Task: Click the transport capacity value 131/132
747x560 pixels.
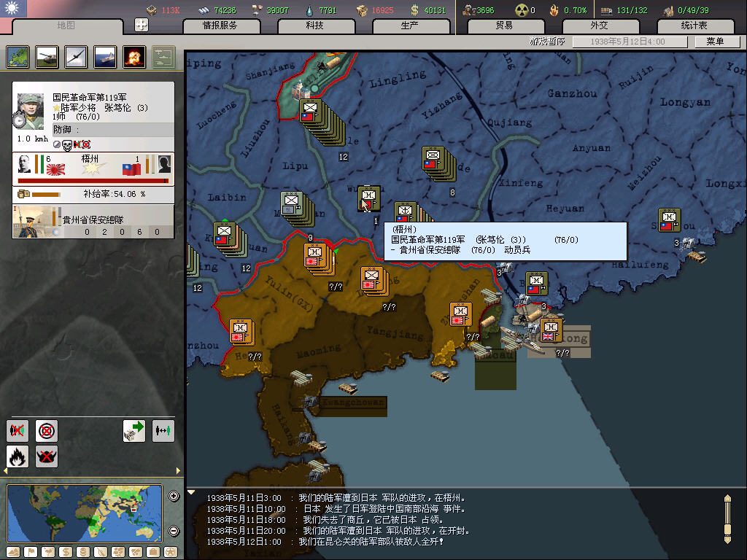Action: (x=632, y=10)
